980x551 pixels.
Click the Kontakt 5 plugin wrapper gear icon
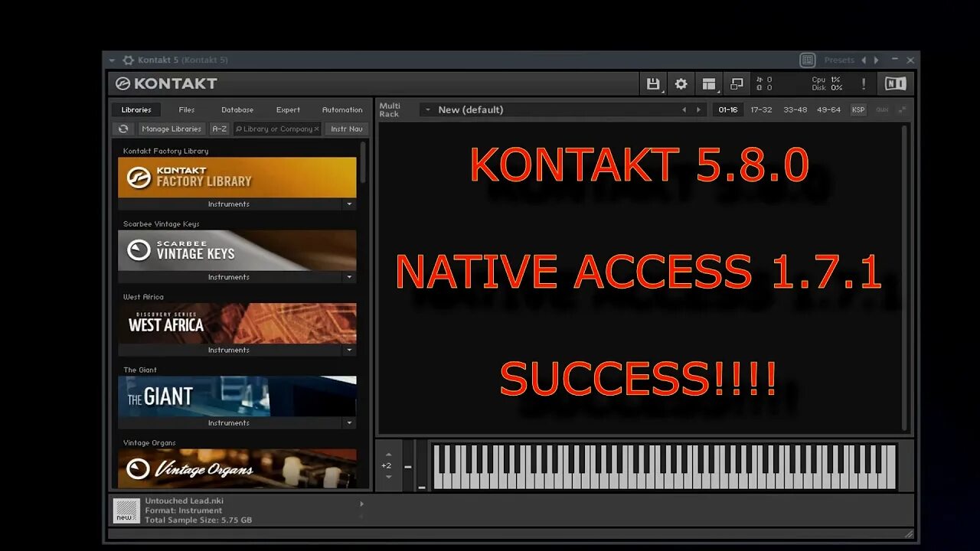(128, 60)
